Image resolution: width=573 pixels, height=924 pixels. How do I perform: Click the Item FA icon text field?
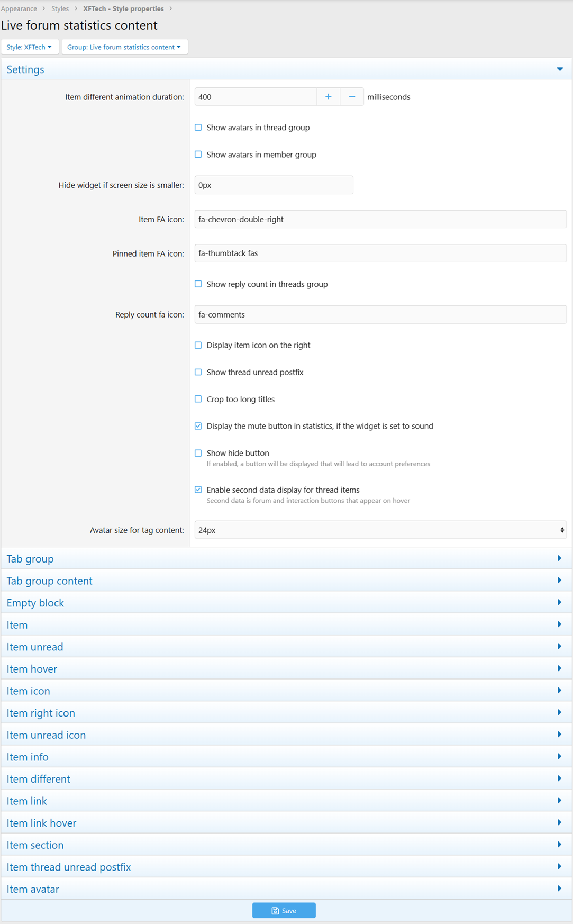380,219
